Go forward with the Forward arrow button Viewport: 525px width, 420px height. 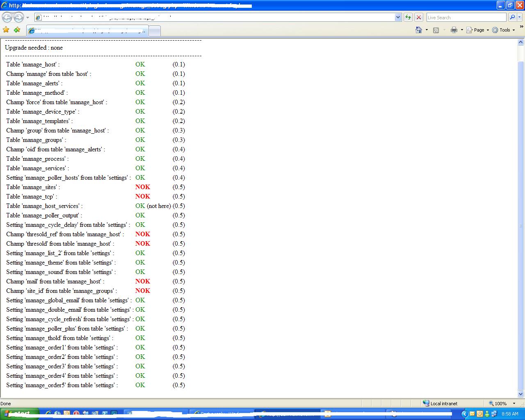[x=18, y=17]
